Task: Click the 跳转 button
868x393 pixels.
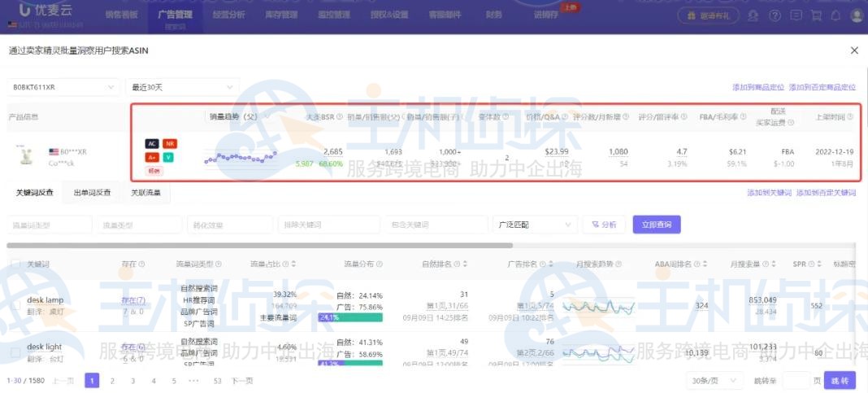Action: (x=840, y=381)
